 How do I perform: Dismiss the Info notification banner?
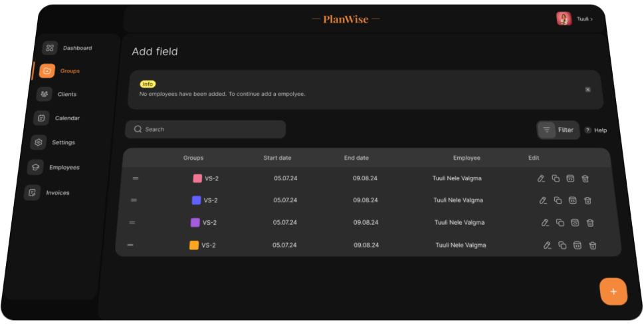click(x=588, y=89)
